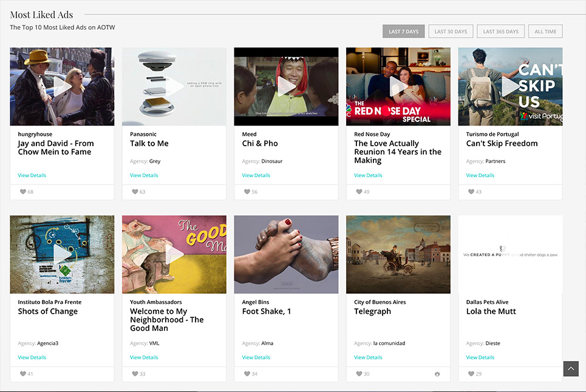Screen dimensions: 586x392
Task: Click title 'Jay and David - From Chow Mein to Fame'
Action: click(56, 147)
